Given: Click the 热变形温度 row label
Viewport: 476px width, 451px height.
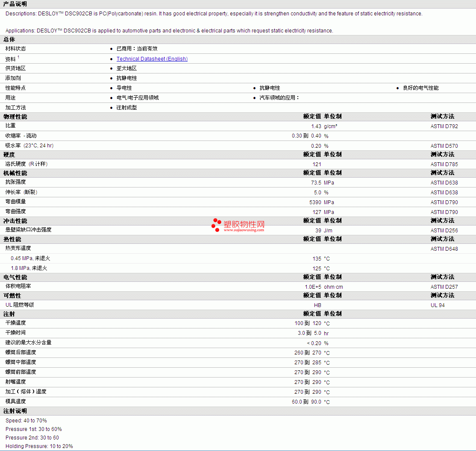Looking at the screenshot, I should click(x=18, y=248).
